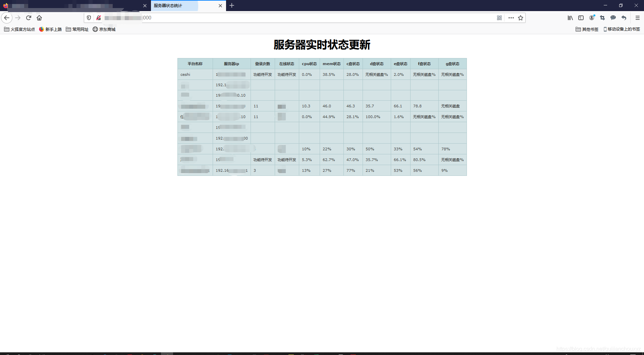644x355 pixels.
Task: Click the 平台名称 column header
Action: [x=195, y=64]
